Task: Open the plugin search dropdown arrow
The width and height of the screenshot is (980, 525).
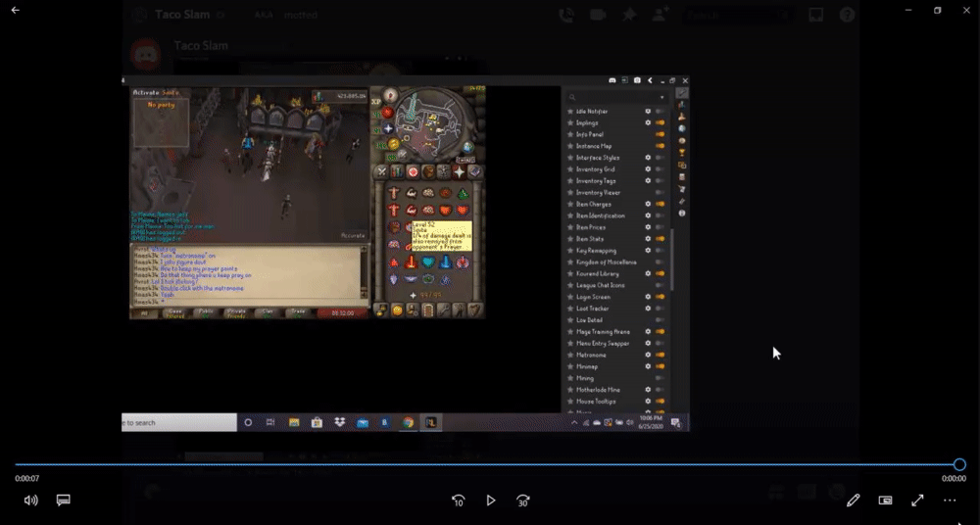Action: [661, 98]
